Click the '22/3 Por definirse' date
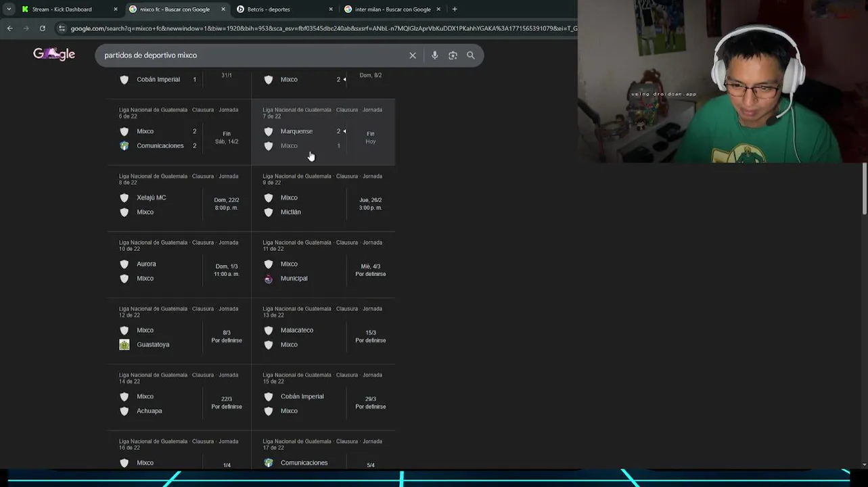 [x=227, y=402]
